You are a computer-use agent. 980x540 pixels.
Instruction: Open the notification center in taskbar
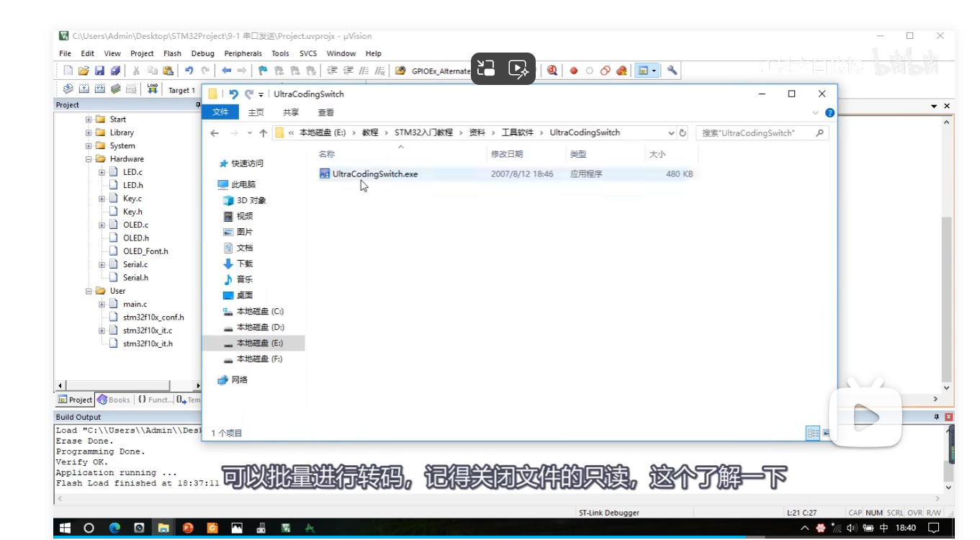click(933, 528)
